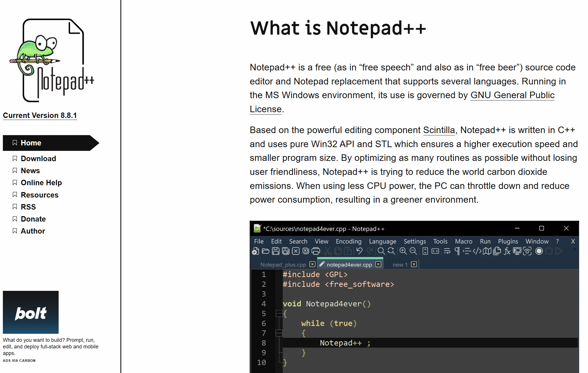
Task: Toggle synchronize horizontal scrolling icon
Action: (435, 251)
